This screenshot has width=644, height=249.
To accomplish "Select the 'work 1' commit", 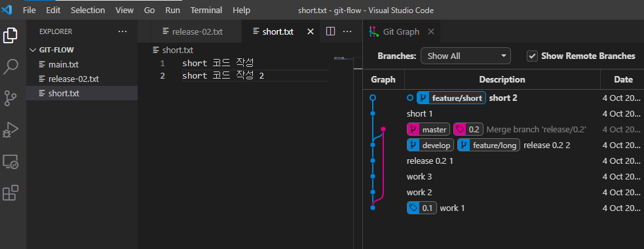I will [504, 208].
